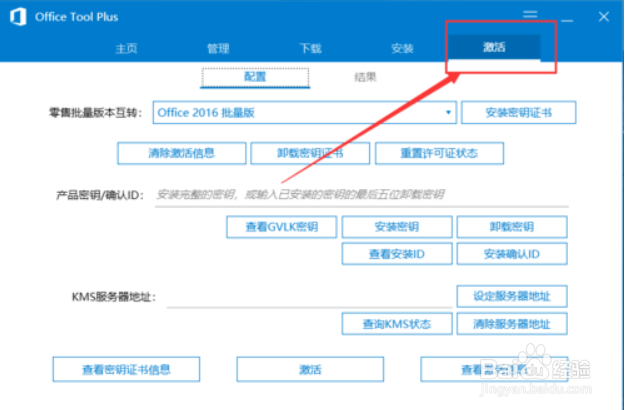Click 重置许可证状态 button
The width and height of the screenshot is (625, 410).
pyautogui.click(x=439, y=153)
